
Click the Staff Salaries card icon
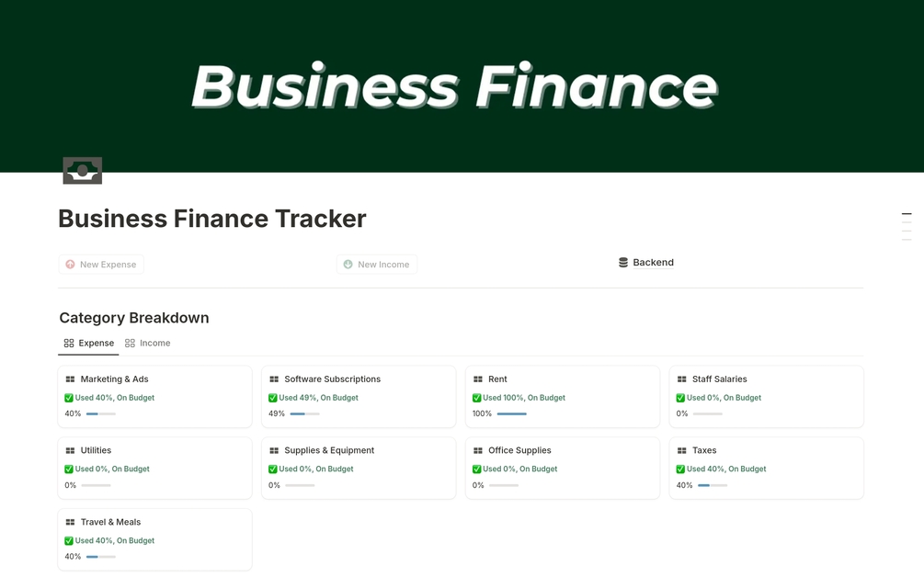(x=682, y=379)
